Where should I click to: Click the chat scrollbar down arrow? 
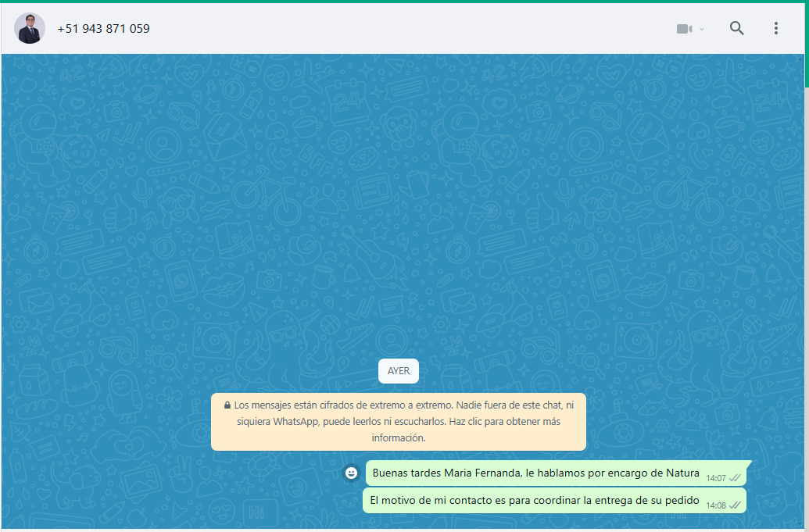pyautogui.click(x=805, y=525)
